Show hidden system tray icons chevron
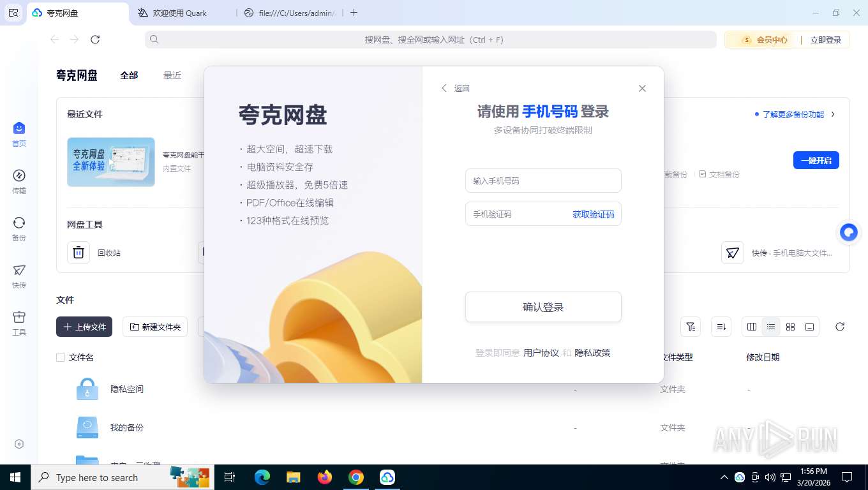 click(x=724, y=477)
